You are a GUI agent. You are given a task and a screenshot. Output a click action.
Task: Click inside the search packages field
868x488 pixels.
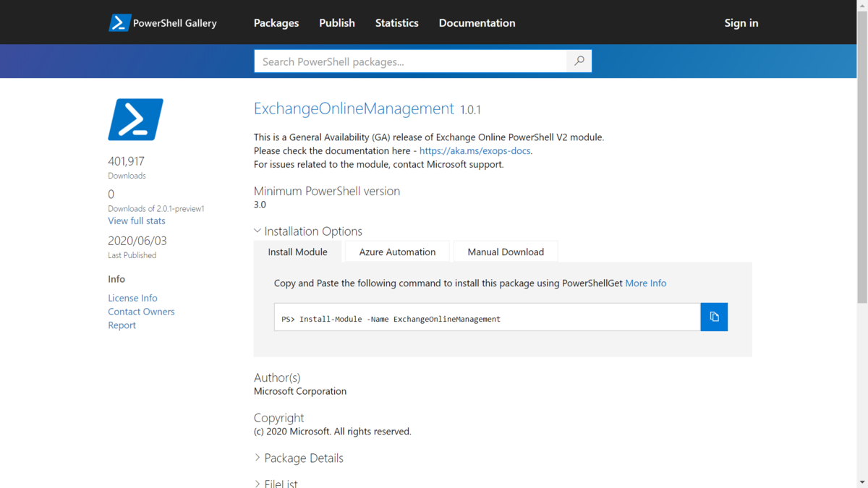[405, 61]
